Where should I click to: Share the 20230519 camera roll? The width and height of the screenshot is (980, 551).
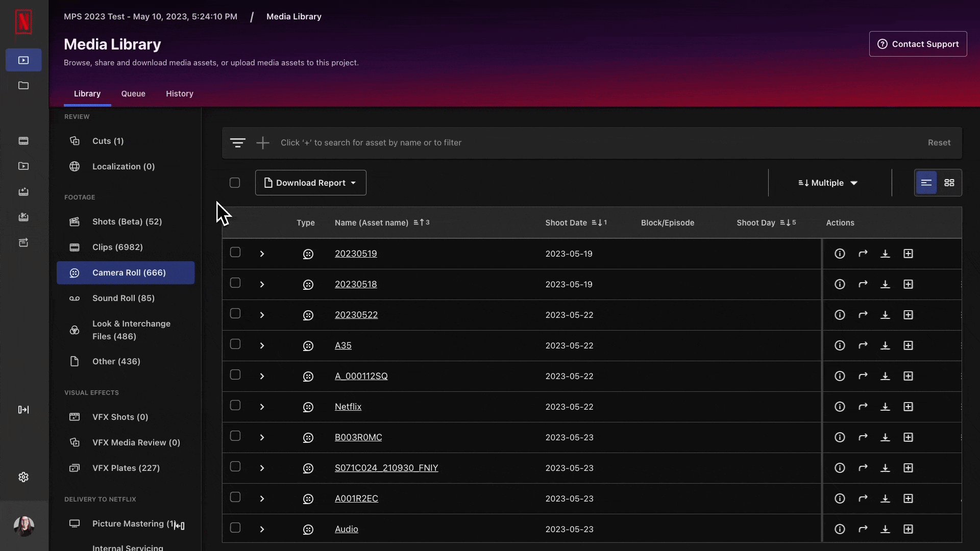pos(863,254)
